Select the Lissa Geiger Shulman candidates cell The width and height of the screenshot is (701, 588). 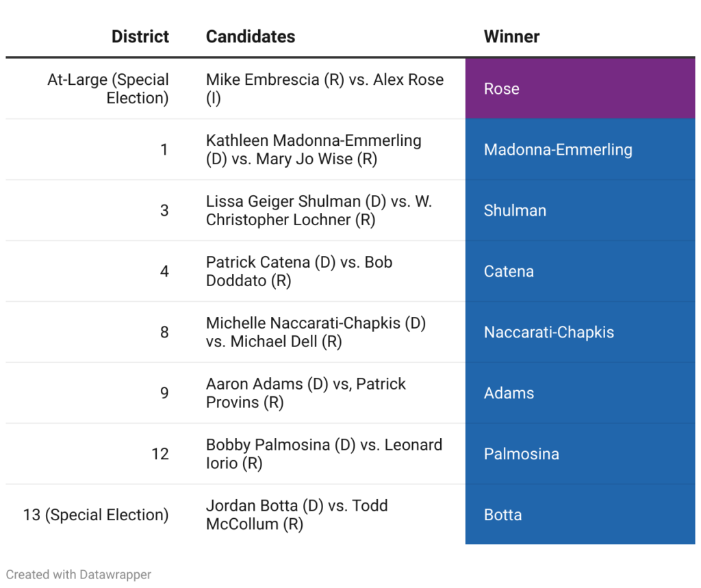point(318,211)
